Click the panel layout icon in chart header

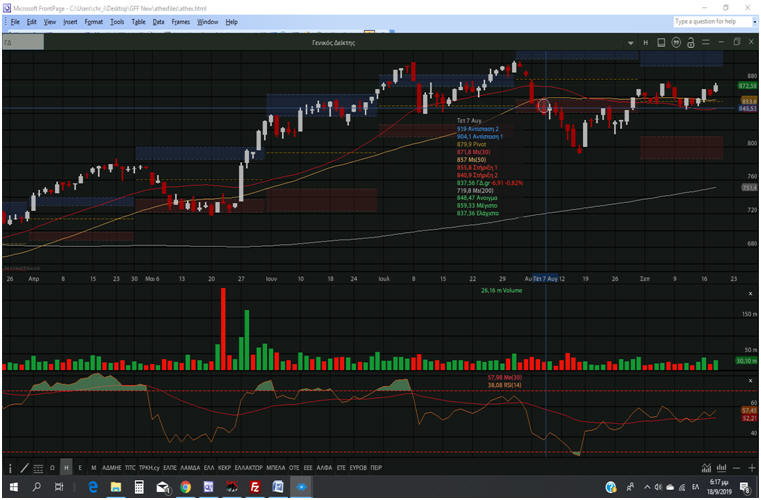[x=661, y=43]
